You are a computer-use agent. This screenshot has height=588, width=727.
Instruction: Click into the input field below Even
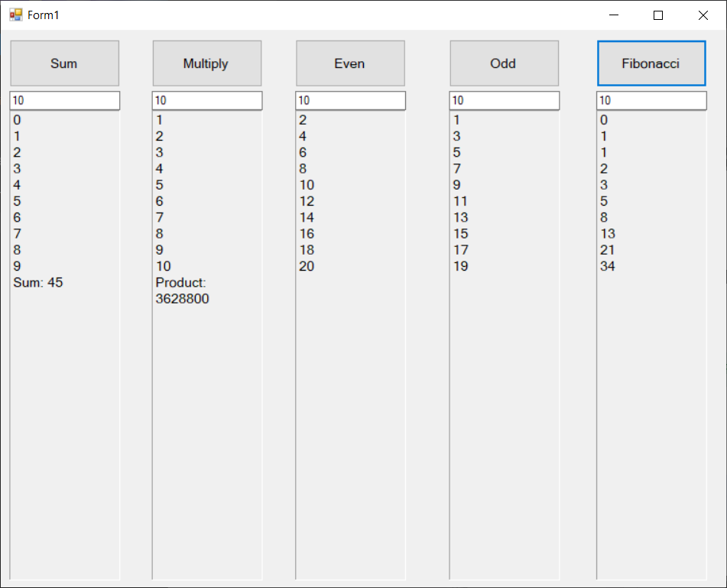tap(350, 101)
